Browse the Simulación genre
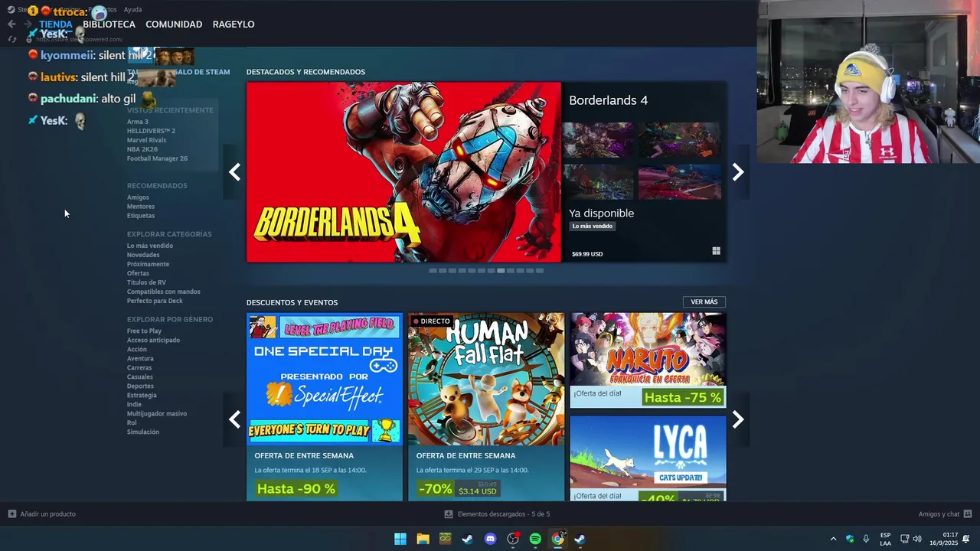This screenshot has width=980, height=551. (143, 432)
